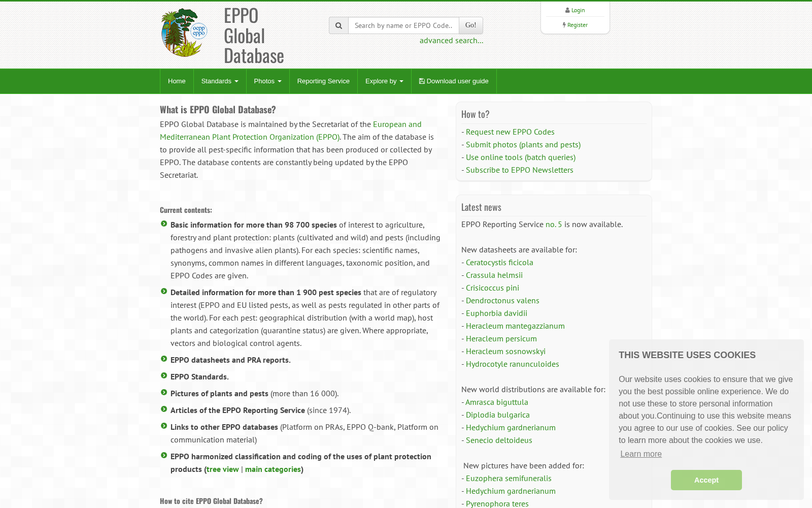The image size is (812, 508).
Task: Open the Ceratocystis ficicola datasheet
Action: 499,263
